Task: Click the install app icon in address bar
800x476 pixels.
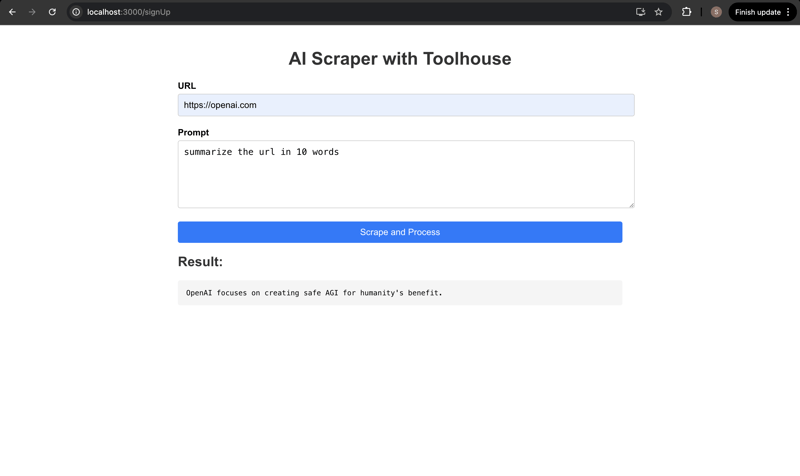Action: (x=640, y=12)
